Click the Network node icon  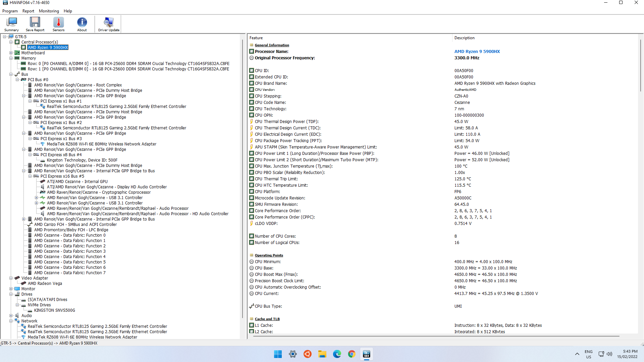click(17, 321)
